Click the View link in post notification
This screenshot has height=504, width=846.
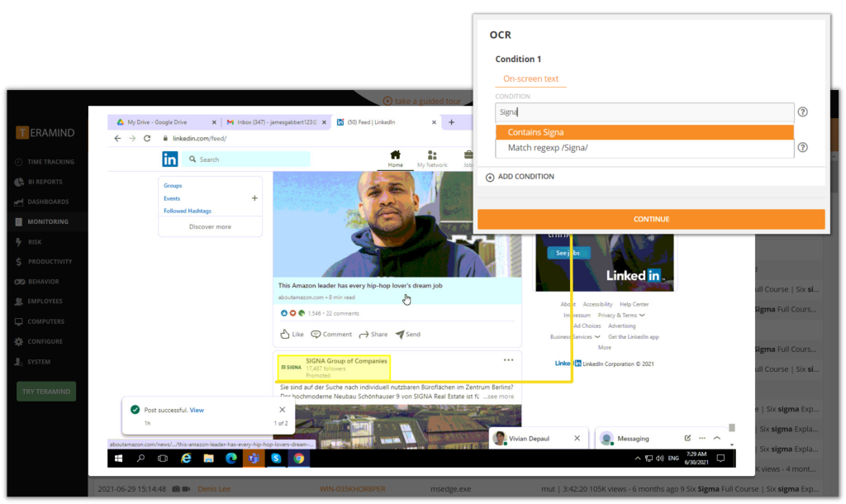pyautogui.click(x=197, y=410)
